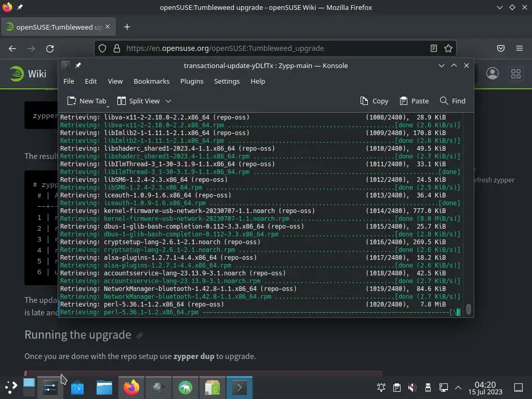Click the anchor link icon beside Running the upgrade
The height and width of the screenshot is (399, 532).
click(x=139, y=336)
